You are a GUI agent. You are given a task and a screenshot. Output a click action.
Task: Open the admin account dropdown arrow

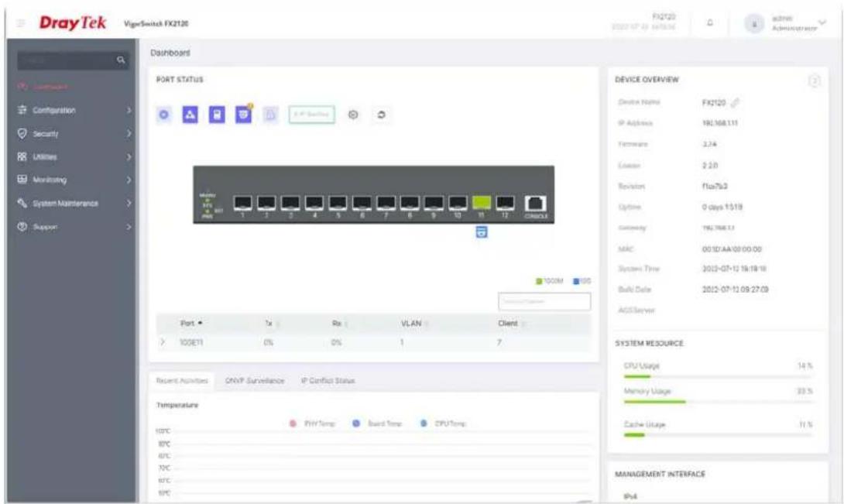coord(822,22)
